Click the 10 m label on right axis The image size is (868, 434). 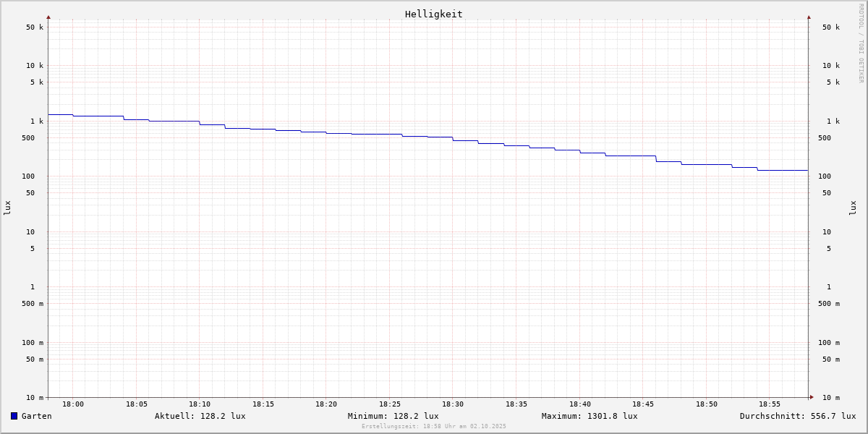coord(831,397)
